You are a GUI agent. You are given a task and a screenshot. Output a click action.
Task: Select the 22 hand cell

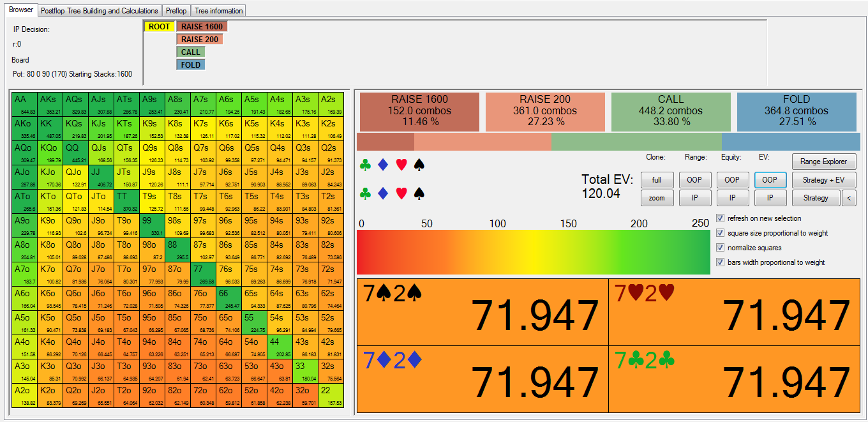tap(331, 395)
